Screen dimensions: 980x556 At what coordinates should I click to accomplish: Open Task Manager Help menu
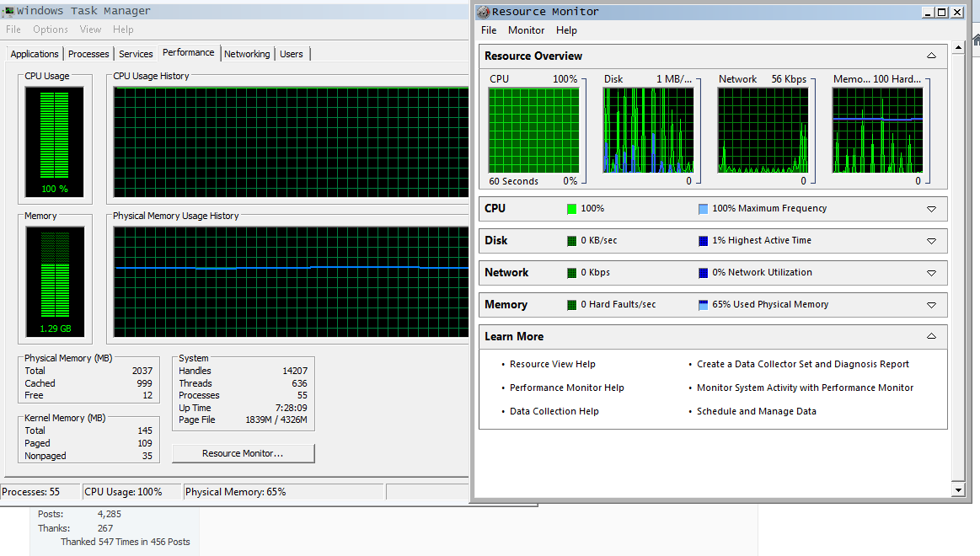[123, 29]
